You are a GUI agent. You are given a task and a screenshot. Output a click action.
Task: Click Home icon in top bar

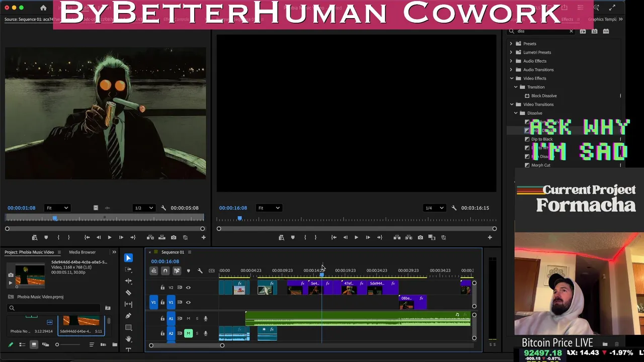click(x=43, y=8)
